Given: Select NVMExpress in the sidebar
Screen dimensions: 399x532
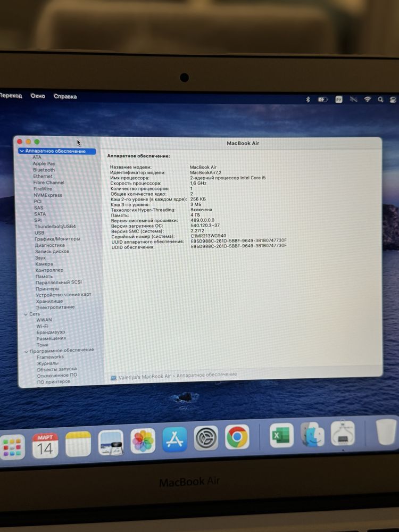Looking at the screenshot, I should [48, 195].
